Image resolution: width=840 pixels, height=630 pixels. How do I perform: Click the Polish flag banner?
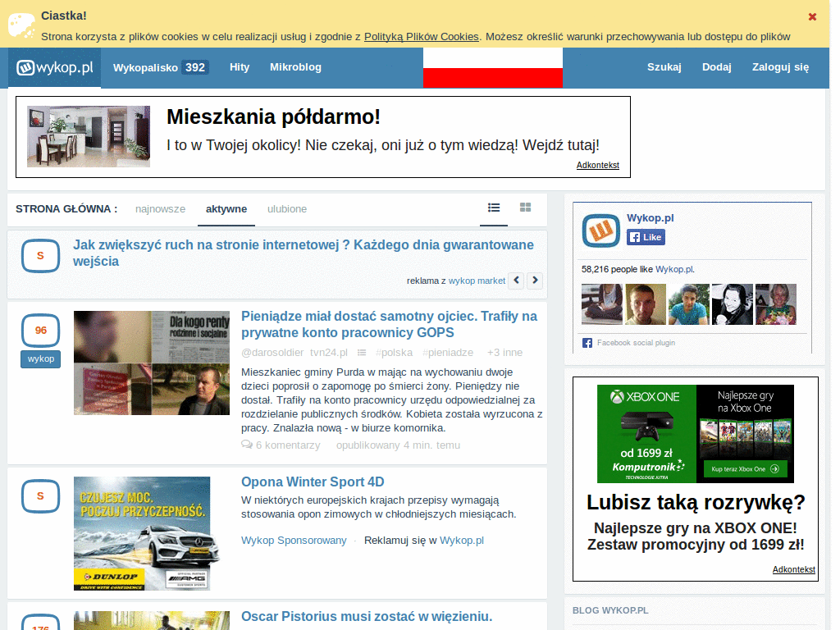[493, 67]
